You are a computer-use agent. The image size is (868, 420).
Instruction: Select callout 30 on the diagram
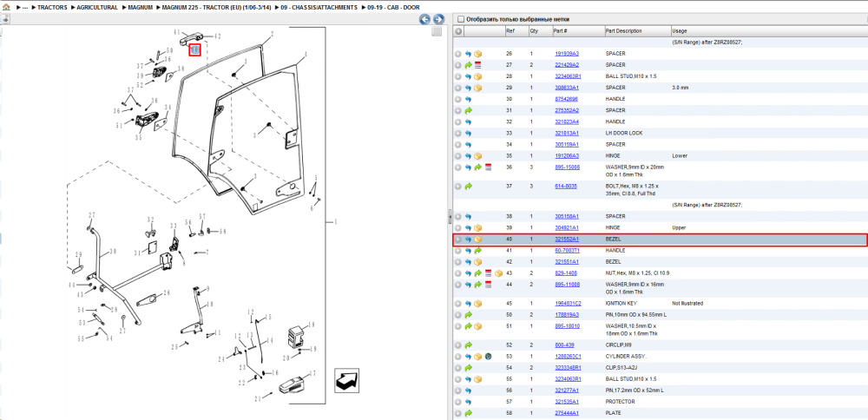113,252
